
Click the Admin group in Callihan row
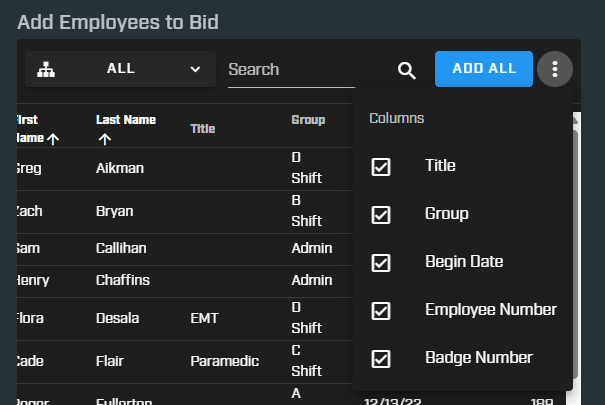click(312, 248)
